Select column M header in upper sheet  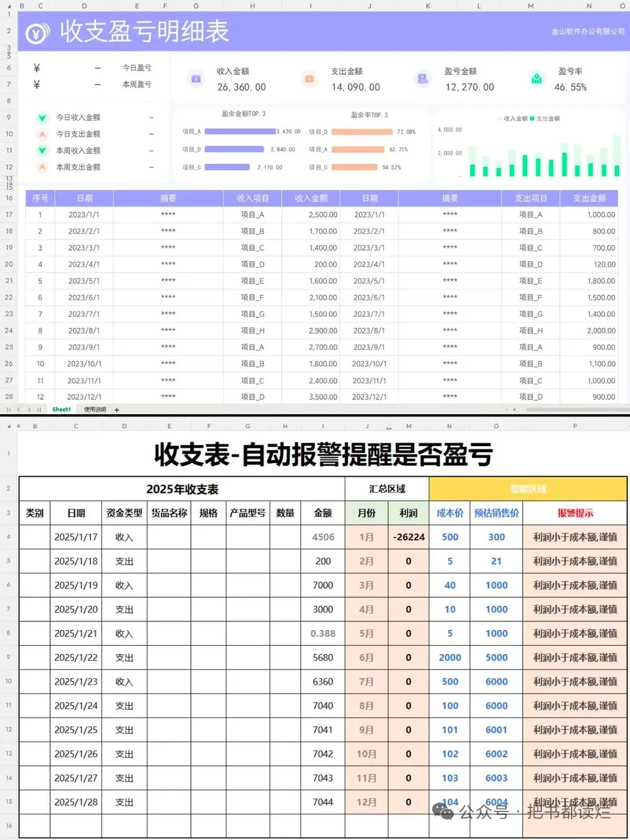click(x=531, y=6)
